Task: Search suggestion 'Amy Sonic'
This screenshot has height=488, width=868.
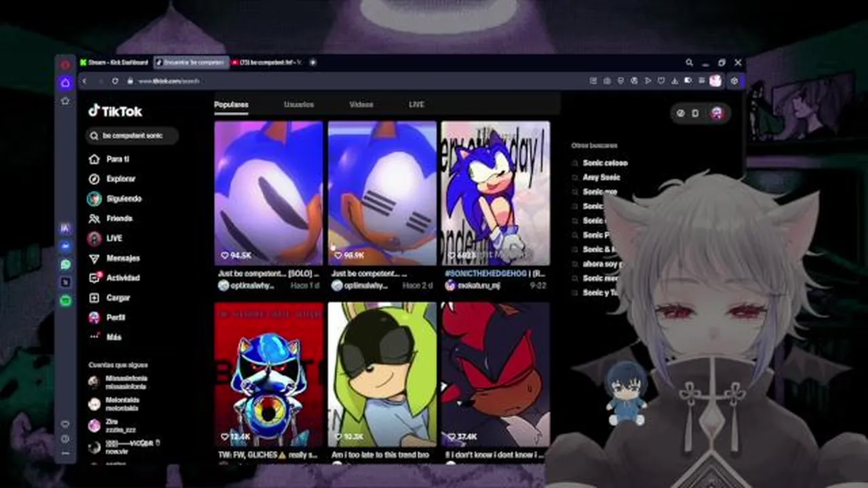Action: (601, 178)
